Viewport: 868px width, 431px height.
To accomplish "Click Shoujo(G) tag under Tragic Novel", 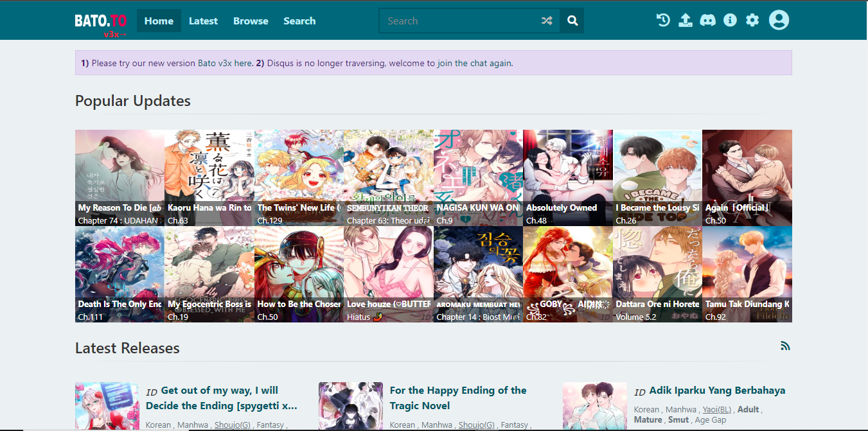I will [477, 425].
